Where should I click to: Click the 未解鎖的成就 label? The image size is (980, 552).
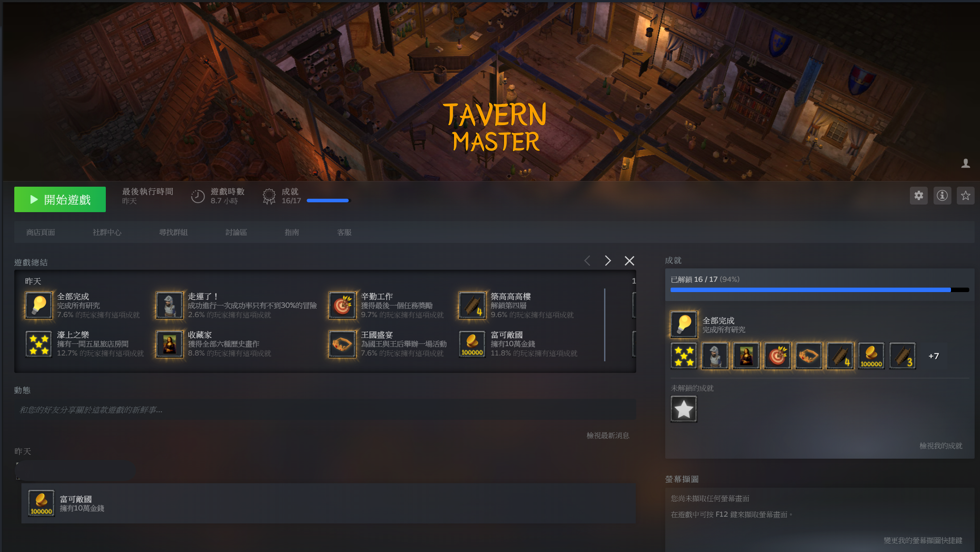[x=692, y=388]
